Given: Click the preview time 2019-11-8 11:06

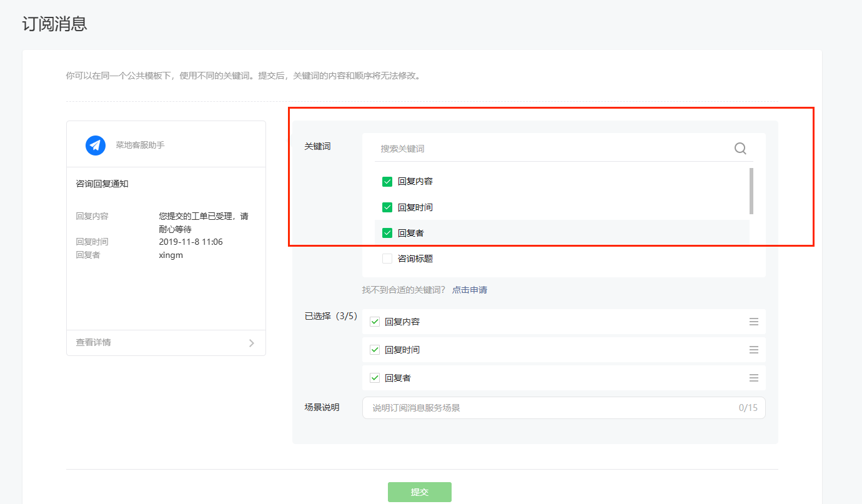Looking at the screenshot, I should click(191, 242).
